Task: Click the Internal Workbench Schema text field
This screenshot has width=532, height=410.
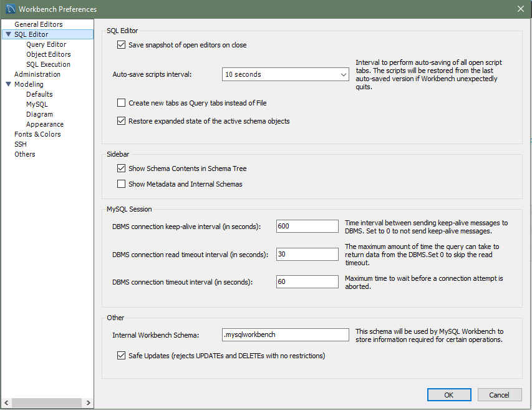Action: click(x=285, y=334)
